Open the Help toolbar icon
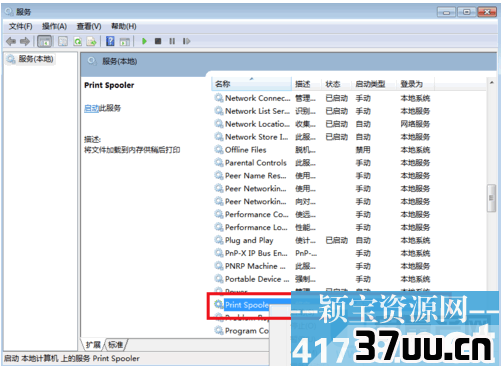This screenshot has height=371, width=504. tap(110, 41)
